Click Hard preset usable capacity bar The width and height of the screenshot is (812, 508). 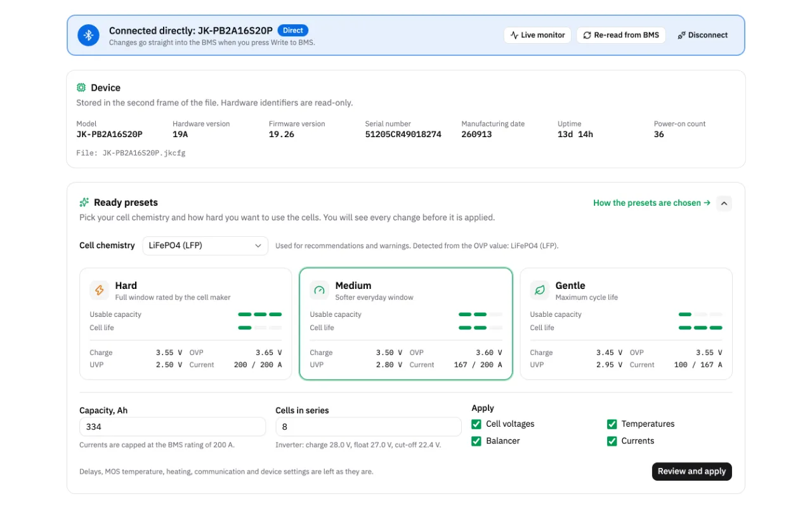(x=260, y=314)
